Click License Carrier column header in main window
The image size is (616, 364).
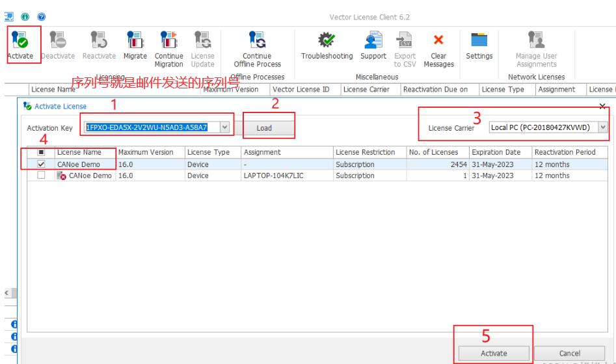(371, 90)
